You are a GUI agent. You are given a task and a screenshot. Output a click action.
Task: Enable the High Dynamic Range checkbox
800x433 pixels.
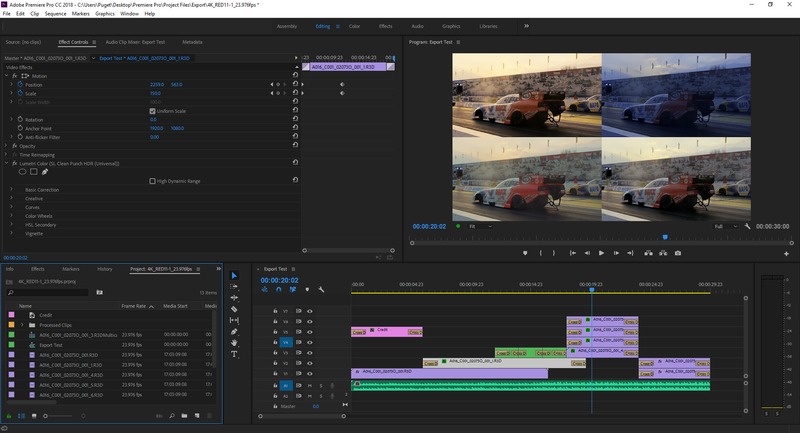[152, 181]
